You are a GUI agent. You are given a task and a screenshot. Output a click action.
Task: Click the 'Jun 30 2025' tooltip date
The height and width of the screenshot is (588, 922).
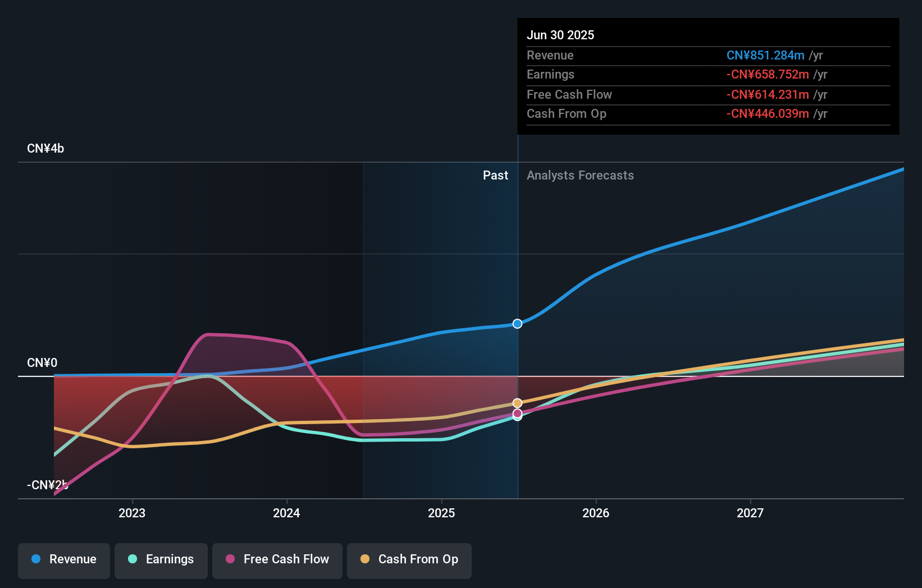click(560, 35)
